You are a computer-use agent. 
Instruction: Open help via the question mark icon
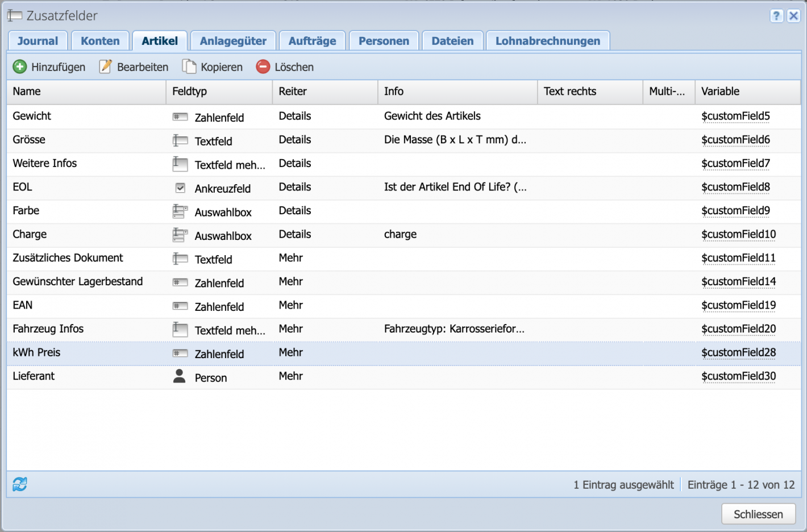776,16
